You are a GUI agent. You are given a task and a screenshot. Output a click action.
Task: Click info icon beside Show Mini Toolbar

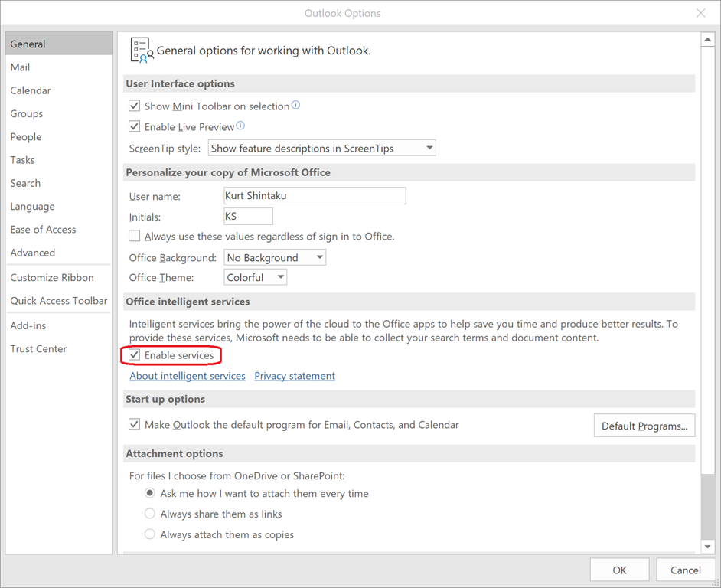point(295,106)
